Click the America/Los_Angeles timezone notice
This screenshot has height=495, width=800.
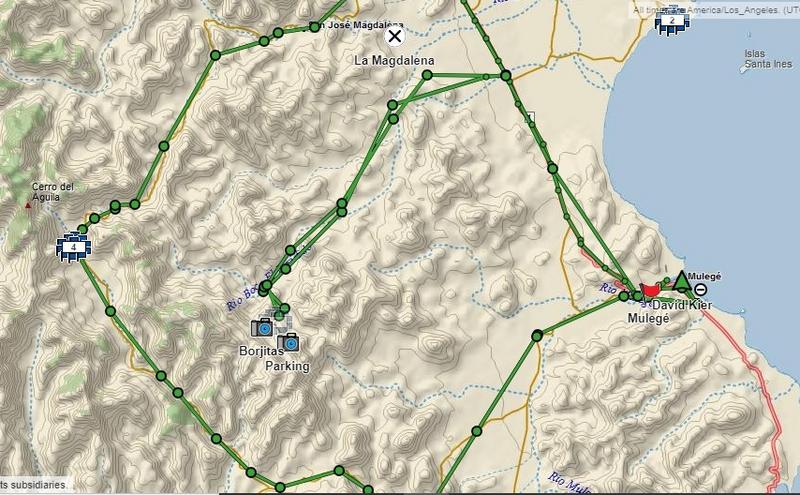pyautogui.click(x=714, y=10)
